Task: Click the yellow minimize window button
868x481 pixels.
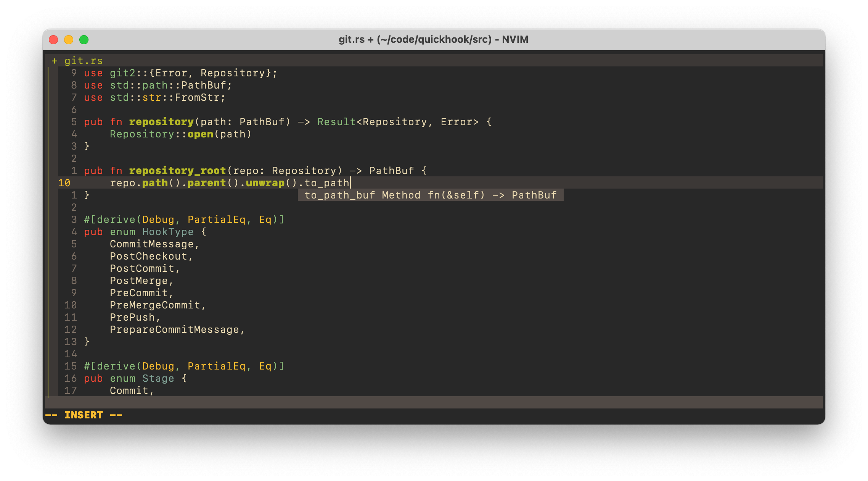Action: [x=69, y=40]
